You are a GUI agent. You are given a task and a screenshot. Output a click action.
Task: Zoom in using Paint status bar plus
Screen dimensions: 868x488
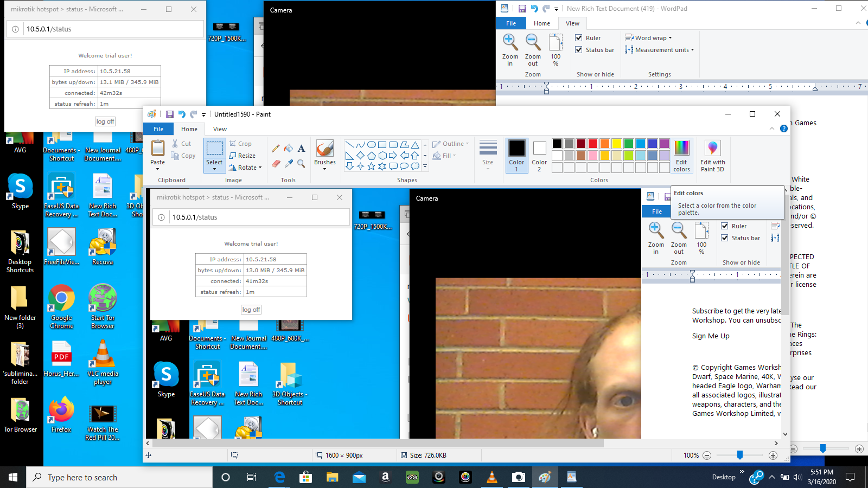click(773, 455)
